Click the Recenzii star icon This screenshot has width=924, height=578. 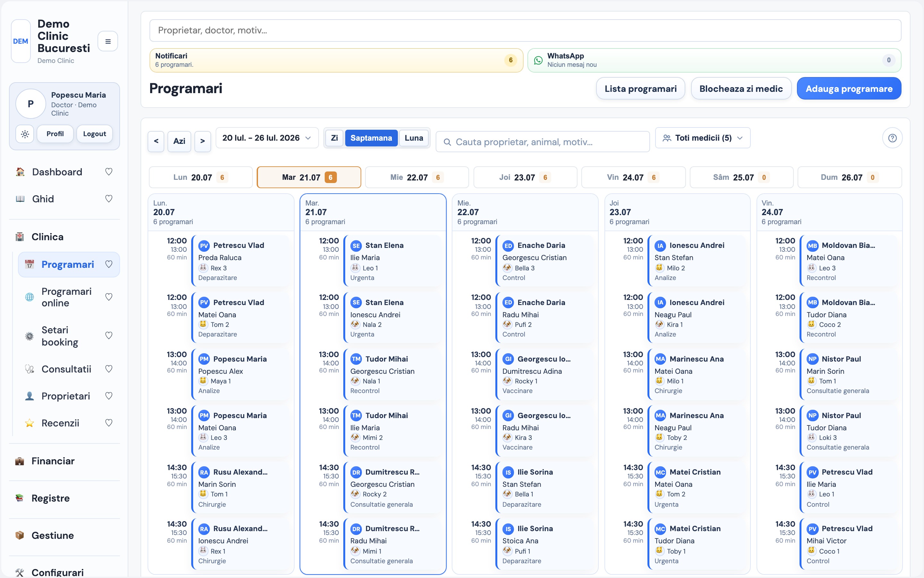(30, 423)
